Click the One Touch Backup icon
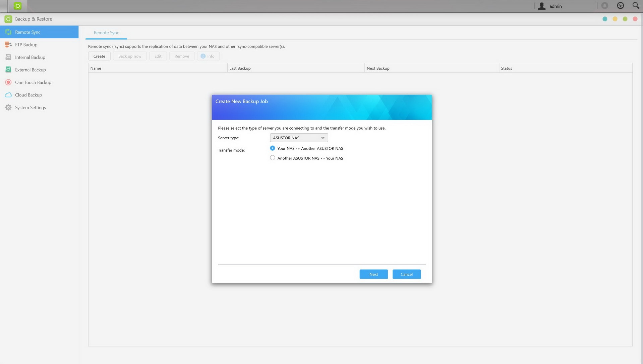 point(8,82)
